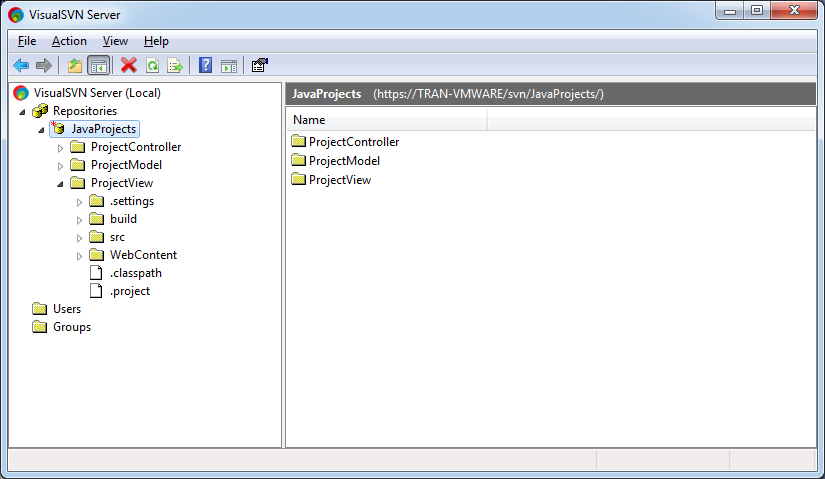The height and width of the screenshot is (479, 825).
Task: Toggle the Show/Hide Action Pane icon
Action: pos(229,66)
